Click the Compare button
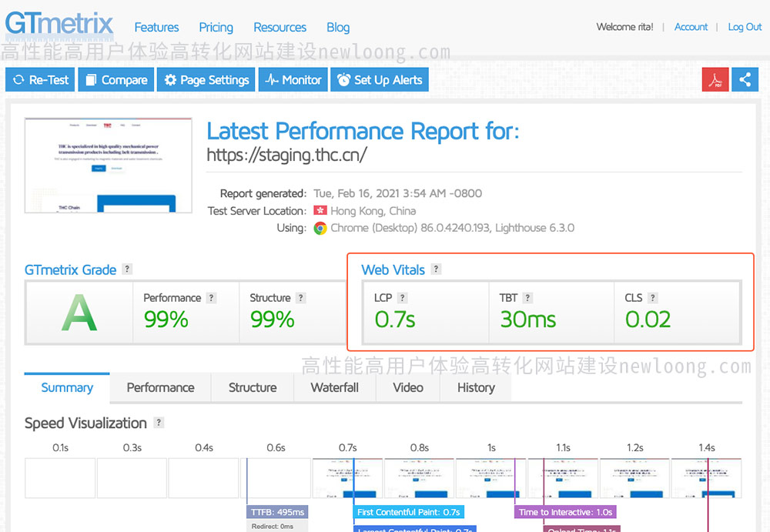The height and width of the screenshot is (532, 770). pos(115,80)
